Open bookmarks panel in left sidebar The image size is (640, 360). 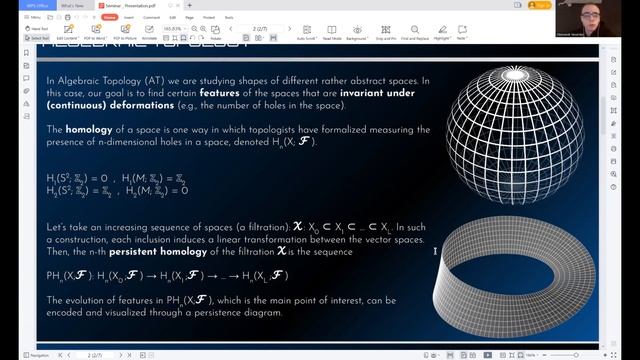tap(27, 53)
